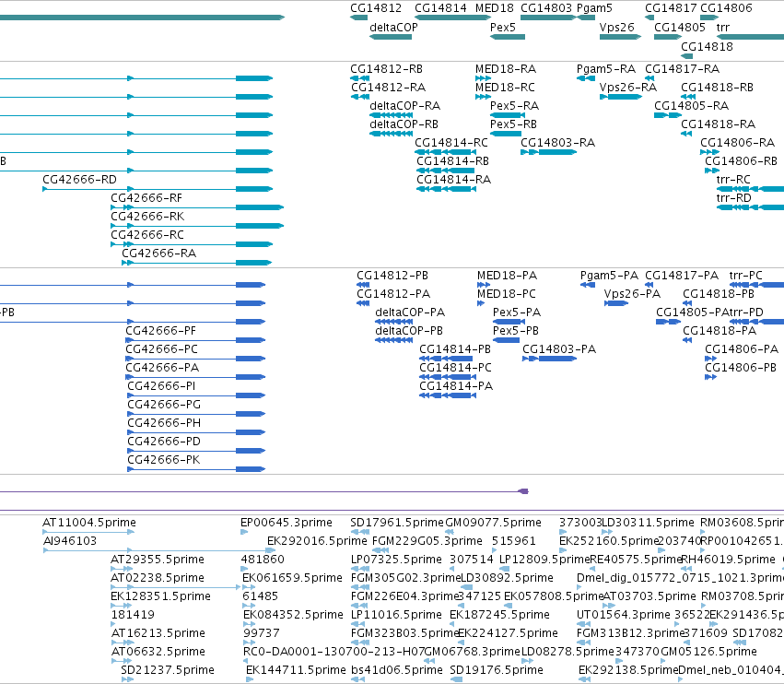
Task: Click protein Pex5-PB label
Action: click(x=516, y=331)
